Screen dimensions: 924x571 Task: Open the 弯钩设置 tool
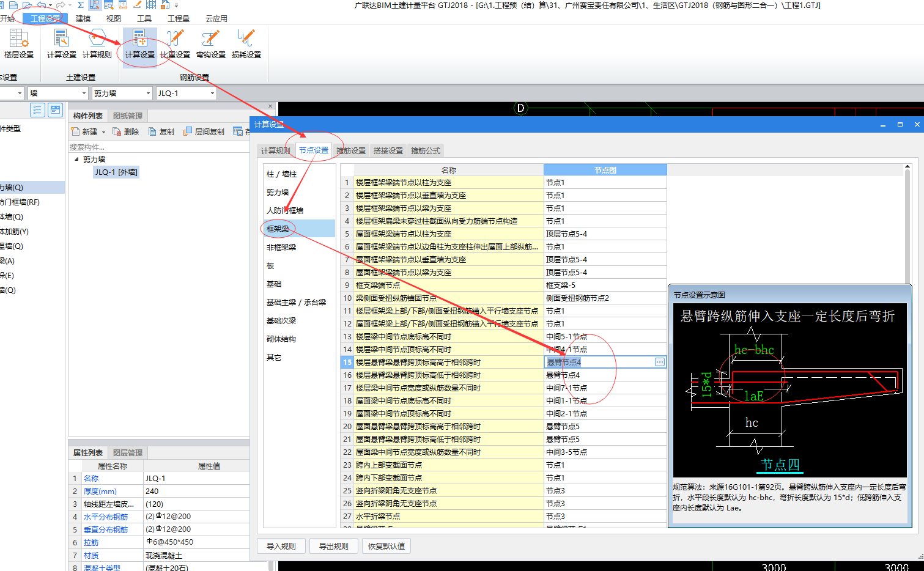click(211, 44)
